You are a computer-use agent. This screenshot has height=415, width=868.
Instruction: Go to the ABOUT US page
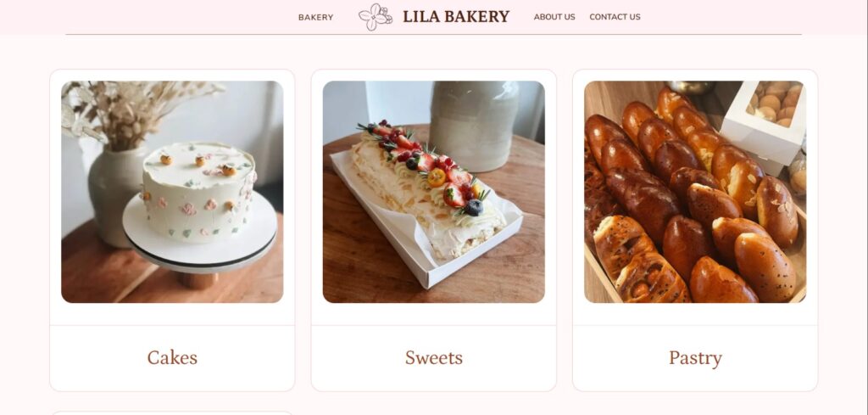[x=554, y=17]
